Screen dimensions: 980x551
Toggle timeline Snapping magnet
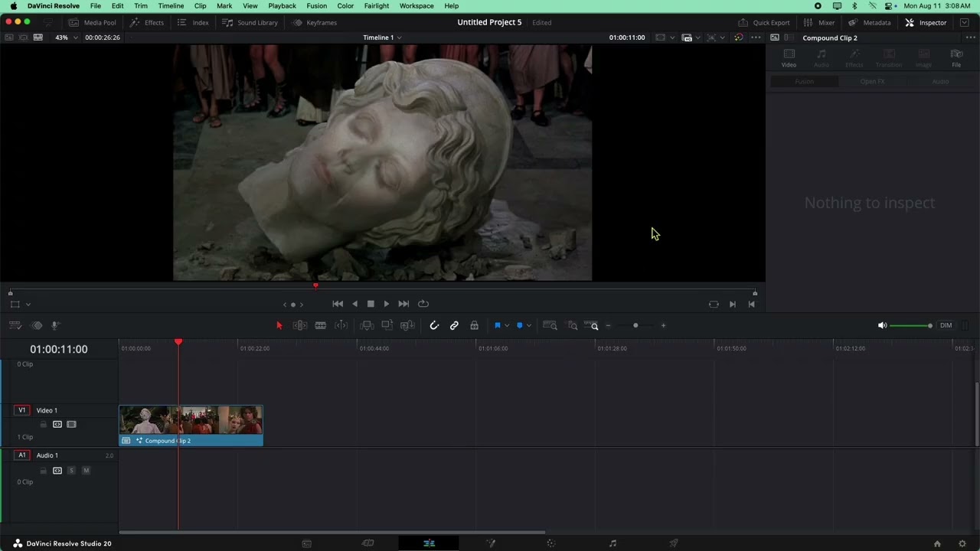[x=434, y=326]
